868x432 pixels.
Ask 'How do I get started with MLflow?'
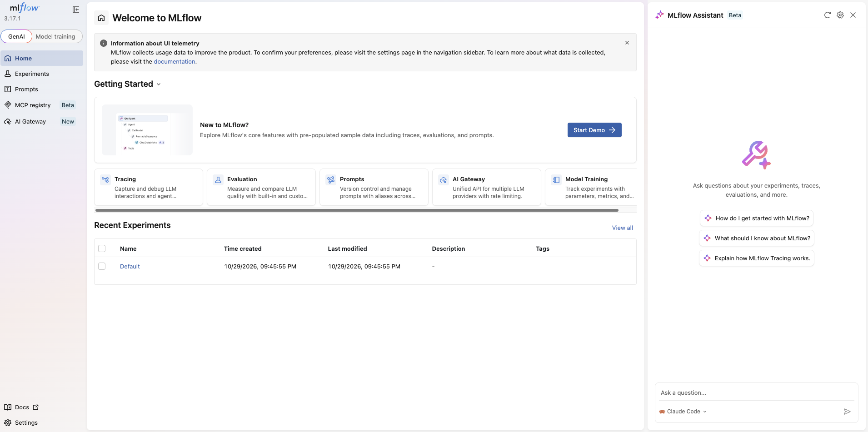pos(757,218)
